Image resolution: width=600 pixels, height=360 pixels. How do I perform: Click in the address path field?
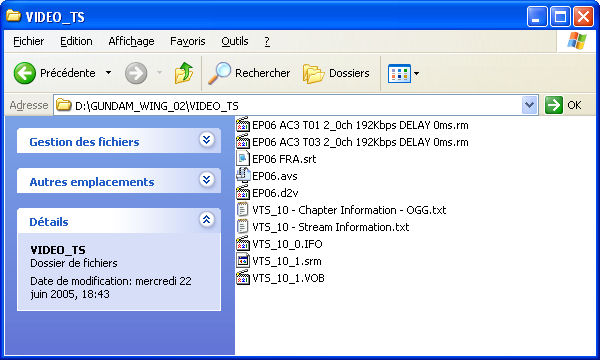(x=295, y=105)
